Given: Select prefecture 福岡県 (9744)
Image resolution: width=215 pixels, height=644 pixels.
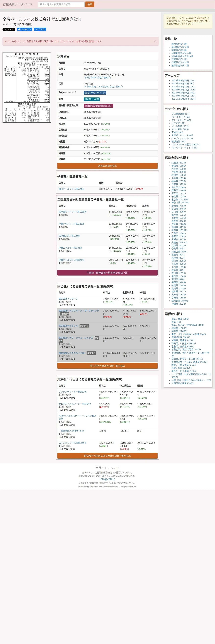Looking at the screenshot, I should [x=178, y=283].
